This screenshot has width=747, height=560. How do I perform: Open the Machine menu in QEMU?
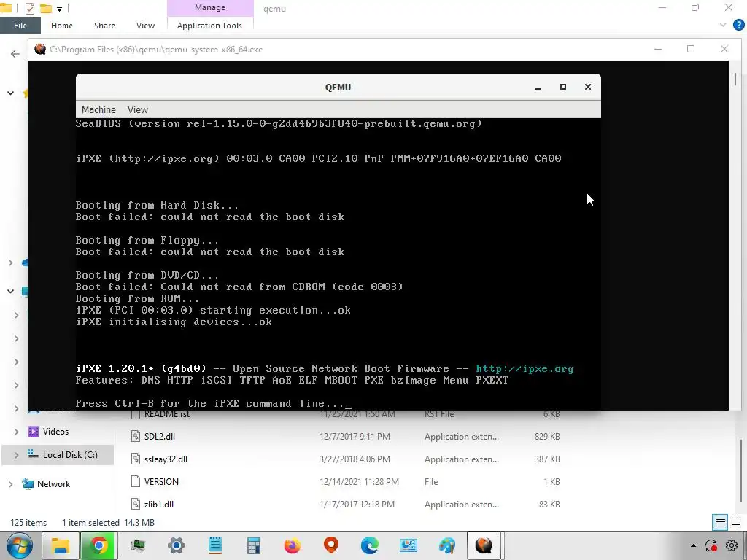click(98, 109)
